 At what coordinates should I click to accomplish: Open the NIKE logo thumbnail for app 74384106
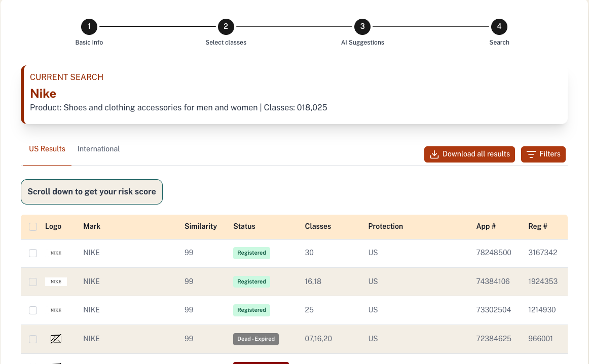coord(56,282)
